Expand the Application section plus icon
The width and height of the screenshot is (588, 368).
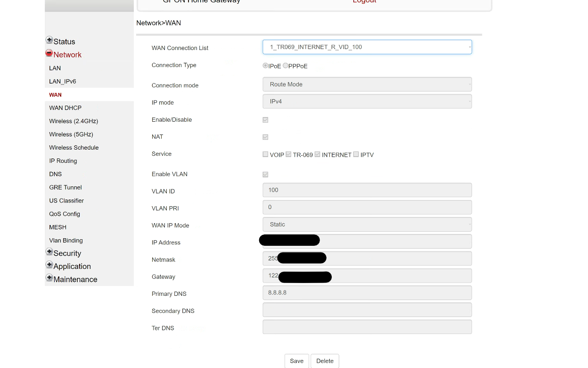[x=49, y=265]
